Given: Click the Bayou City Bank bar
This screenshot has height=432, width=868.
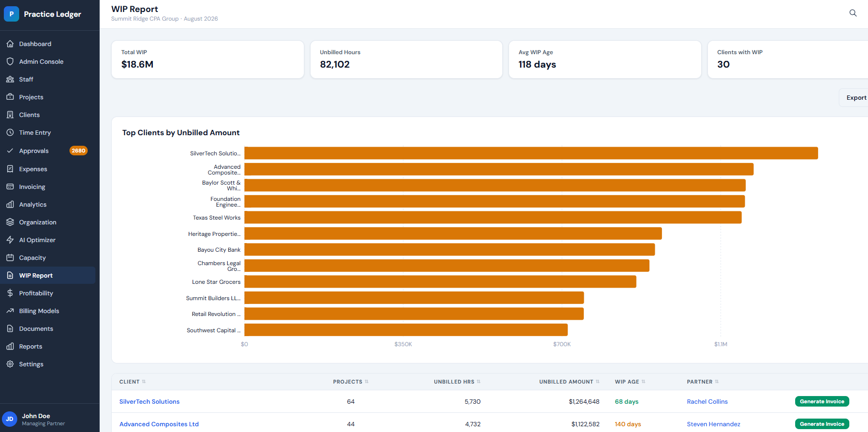Looking at the screenshot, I should [x=450, y=249].
